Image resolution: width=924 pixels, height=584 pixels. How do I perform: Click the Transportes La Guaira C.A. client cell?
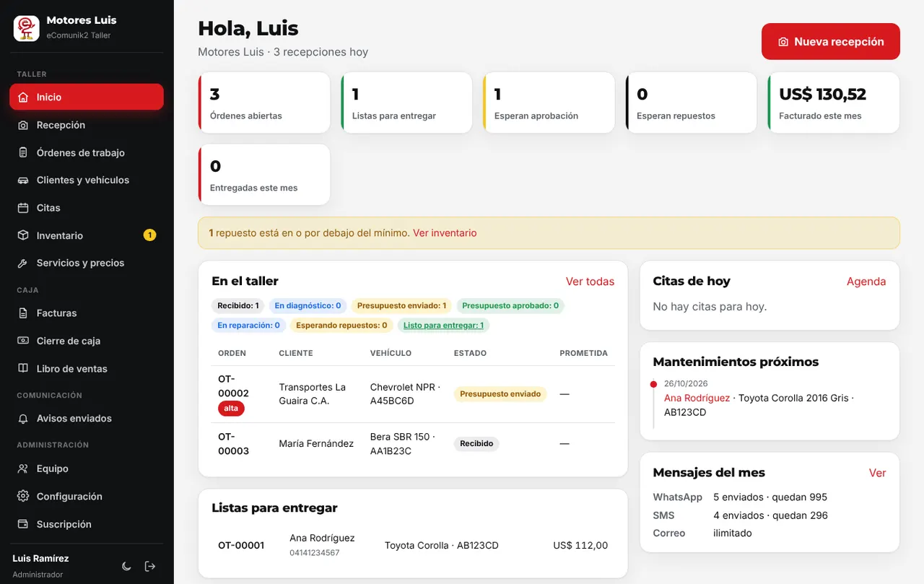(x=313, y=394)
